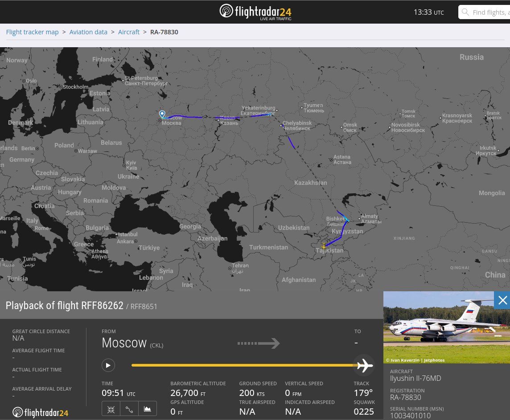Open the Aircraft breadcrumb link
510x420 pixels.
coord(128,32)
